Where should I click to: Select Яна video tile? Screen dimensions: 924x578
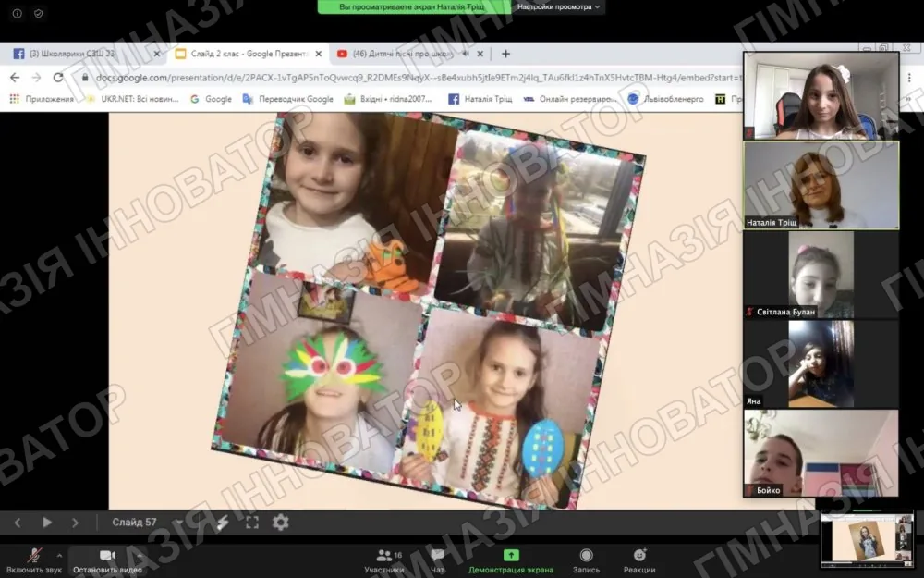(x=821, y=363)
